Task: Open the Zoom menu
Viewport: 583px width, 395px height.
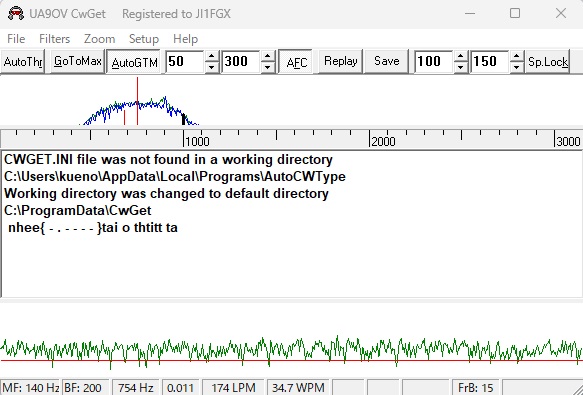Action: (x=99, y=39)
